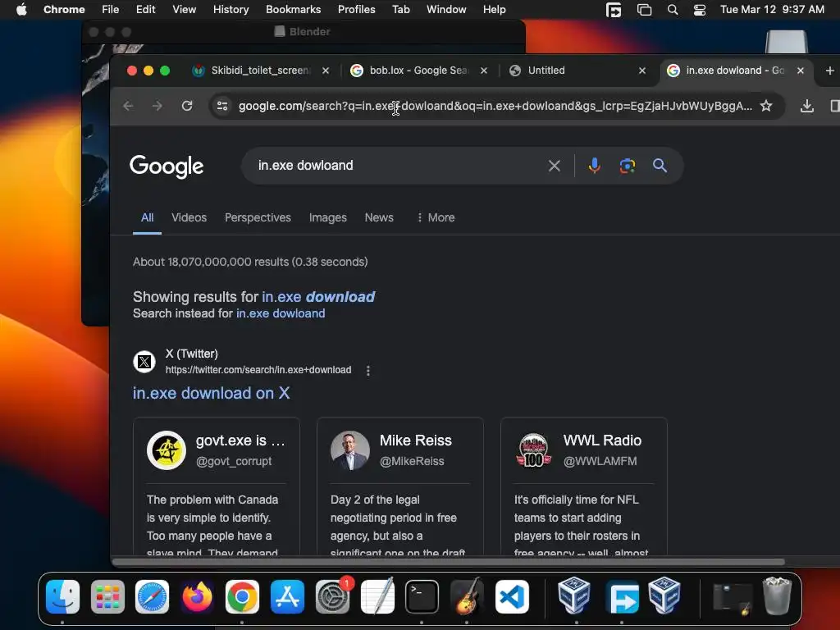
Task: Open the three-dot menu beside Twitter result
Action: tap(368, 370)
